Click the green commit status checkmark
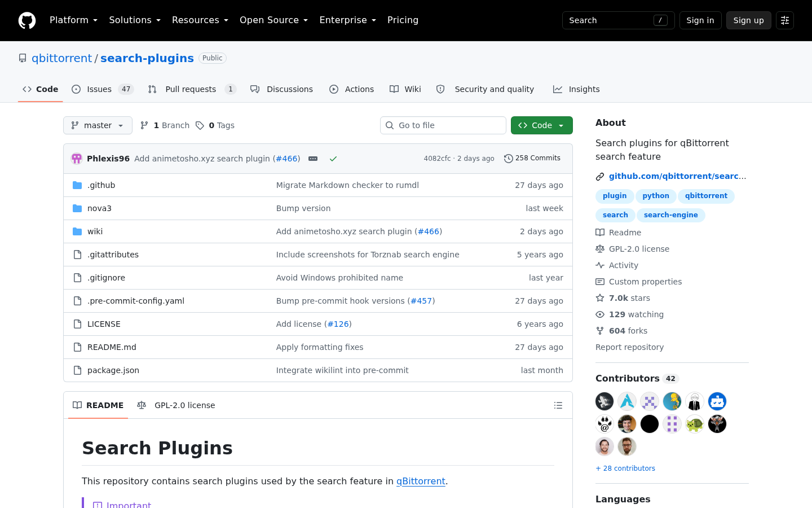Viewport: 812px width, 508px height. (333, 159)
